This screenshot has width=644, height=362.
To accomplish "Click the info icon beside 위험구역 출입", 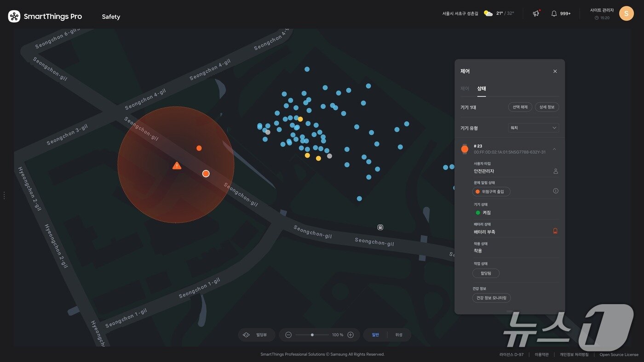I will [555, 191].
